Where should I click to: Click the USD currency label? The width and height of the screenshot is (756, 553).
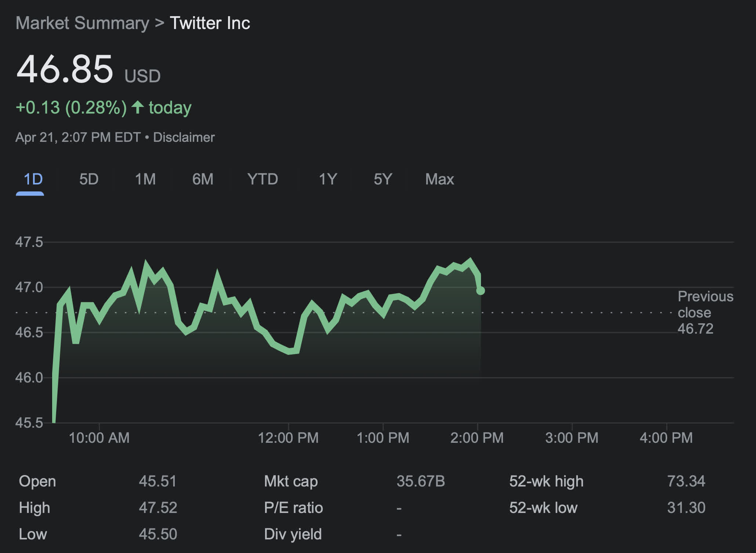click(x=142, y=76)
